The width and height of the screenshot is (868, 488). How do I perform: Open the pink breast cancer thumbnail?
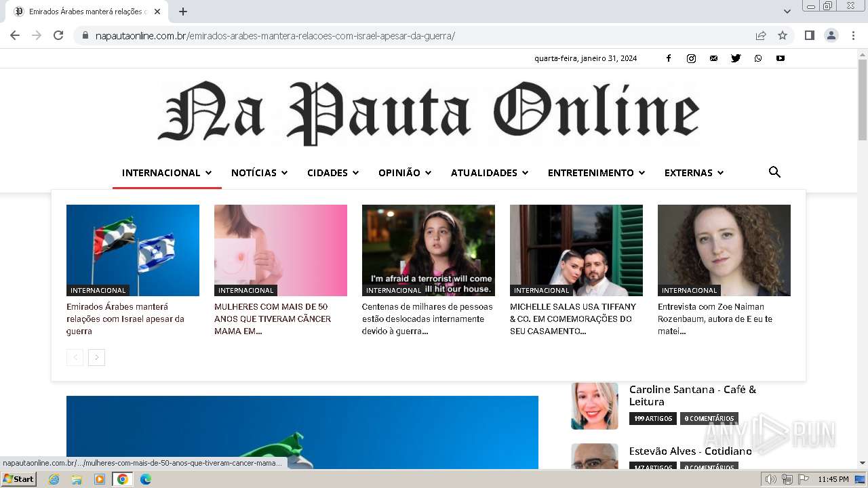(x=281, y=250)
